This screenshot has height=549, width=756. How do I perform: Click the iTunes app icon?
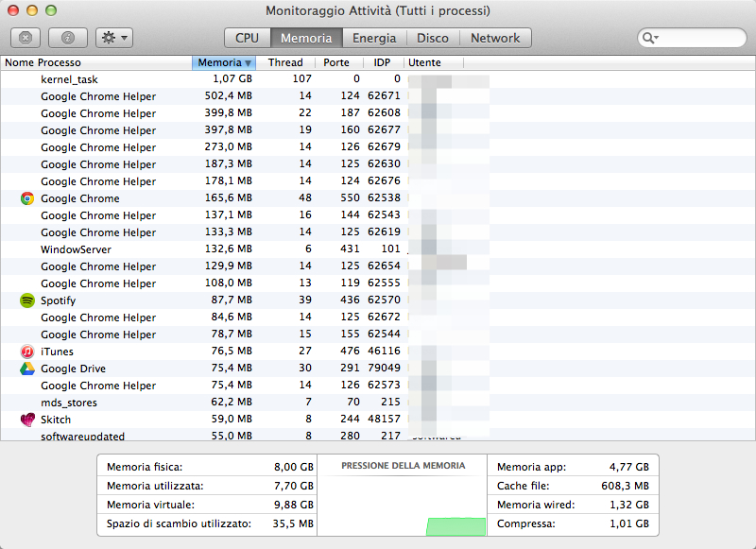click(x=27, y=352)
